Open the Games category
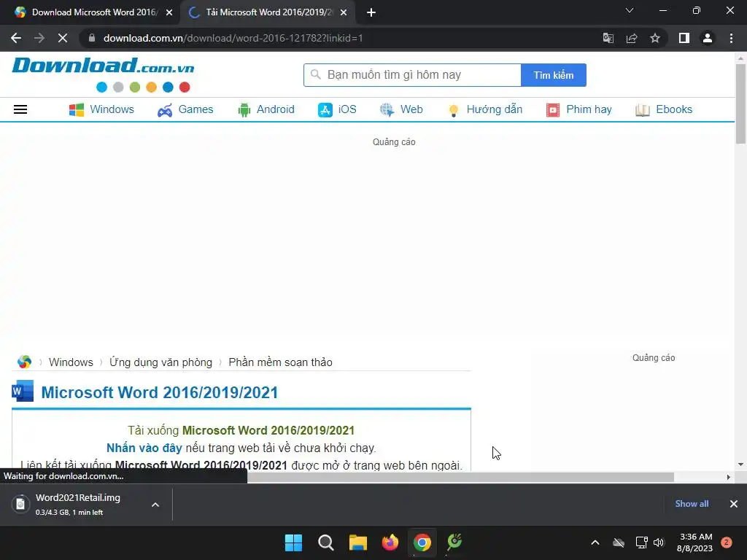 click(185, 109)
